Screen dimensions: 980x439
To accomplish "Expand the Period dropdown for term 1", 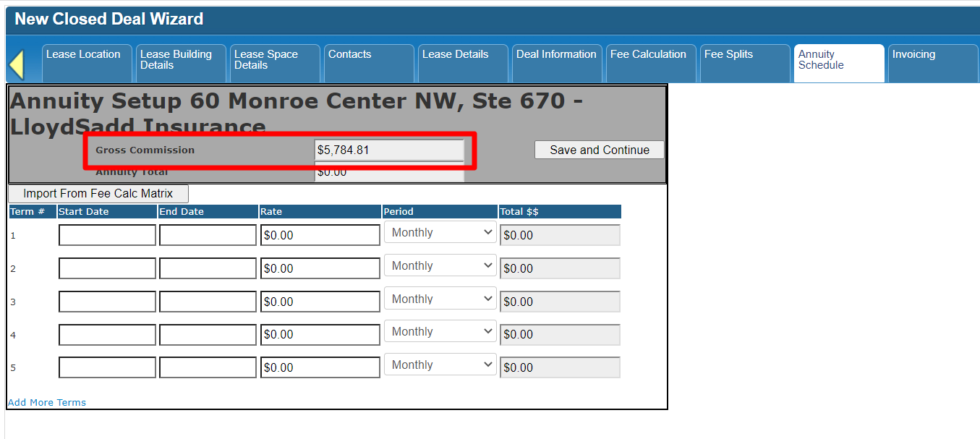I will [440, 233].
